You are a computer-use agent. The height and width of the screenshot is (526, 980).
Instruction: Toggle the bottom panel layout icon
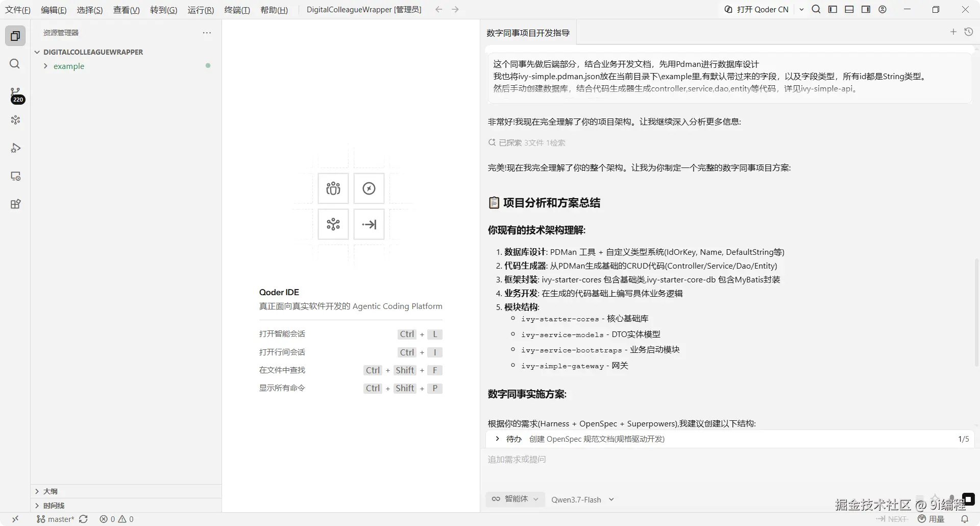pyautogui.click(x=849, y=9)
